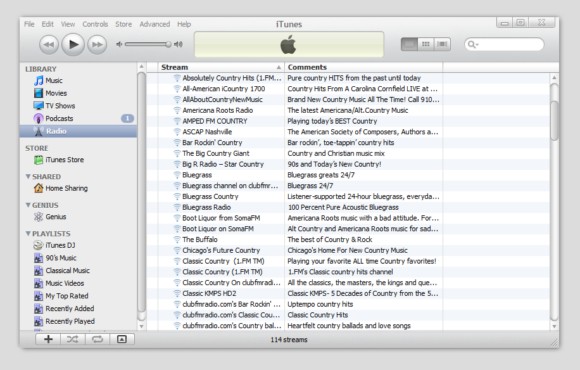Select the Bluegrass Radio stream

[348, 207]
